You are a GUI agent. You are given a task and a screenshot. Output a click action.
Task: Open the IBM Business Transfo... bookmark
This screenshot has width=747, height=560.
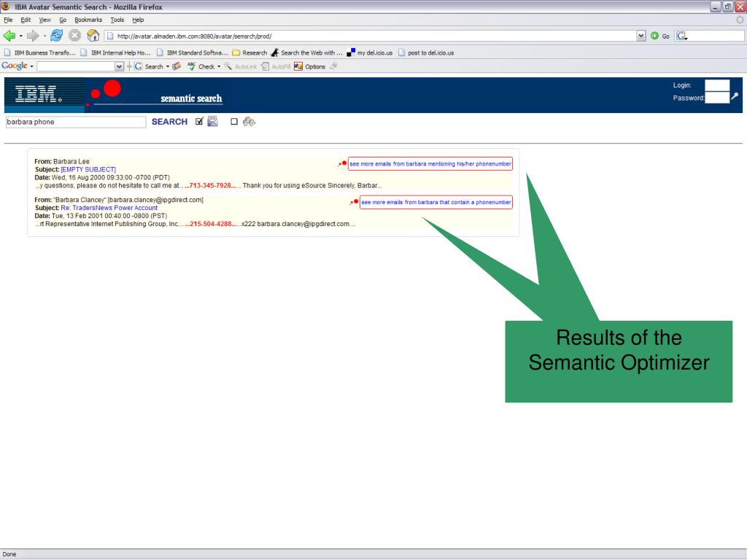(x=40, y=52)
